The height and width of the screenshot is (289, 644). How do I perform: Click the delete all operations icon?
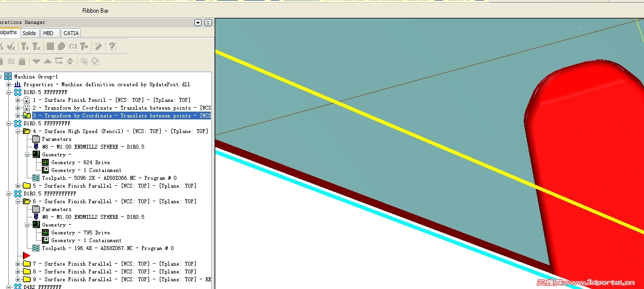pos(98,46)
